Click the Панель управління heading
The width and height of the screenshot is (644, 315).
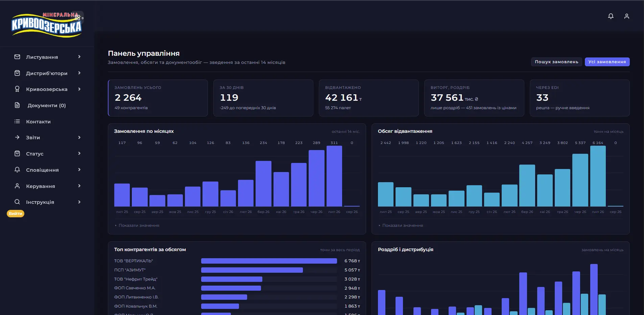(x=144, y=53)
